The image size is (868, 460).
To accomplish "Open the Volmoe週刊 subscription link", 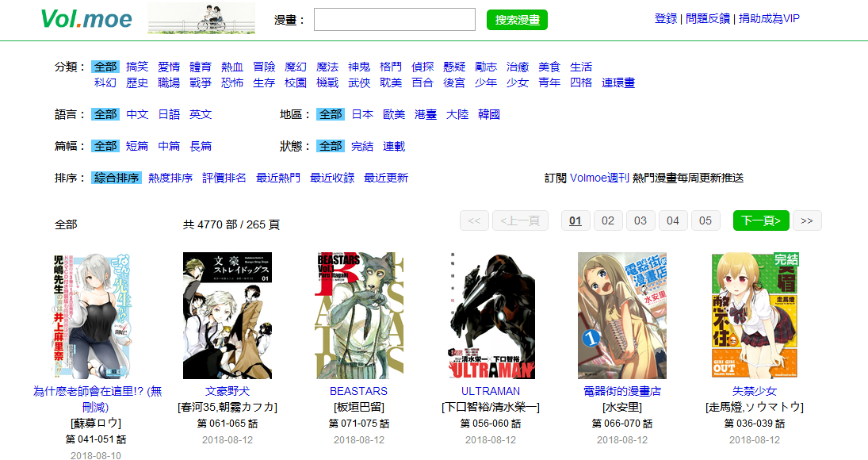I will 599,178.
